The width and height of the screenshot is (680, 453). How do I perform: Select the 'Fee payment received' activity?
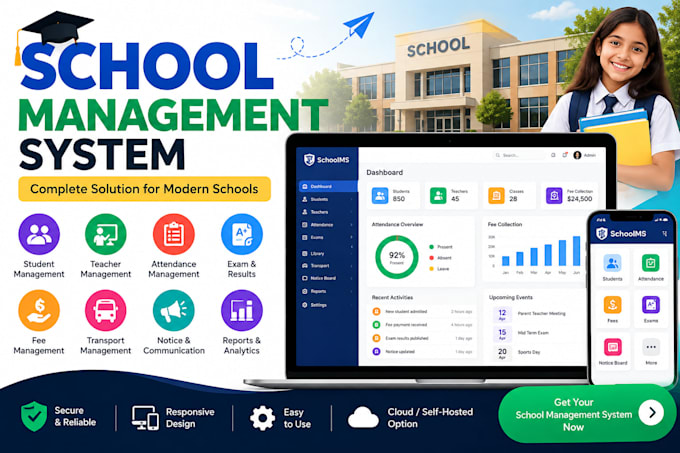tap(422, 324)
